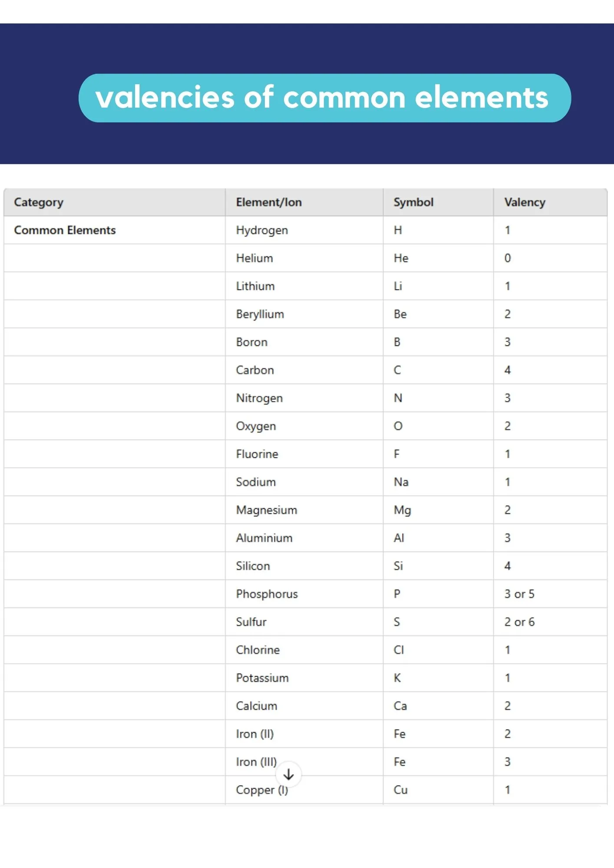Click the 'valencies of common elements' title banner
Image resolution: width=614 pixels, height=868 pixels.
coord(324,98)
